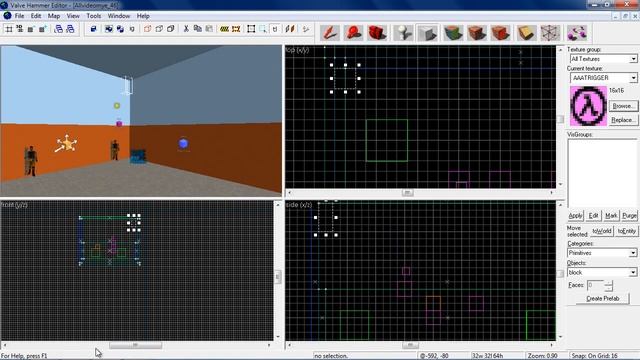This screenshot has width=640, height=360.
Task: Move selected toWorld button
Action: click(x=602, y=231)
